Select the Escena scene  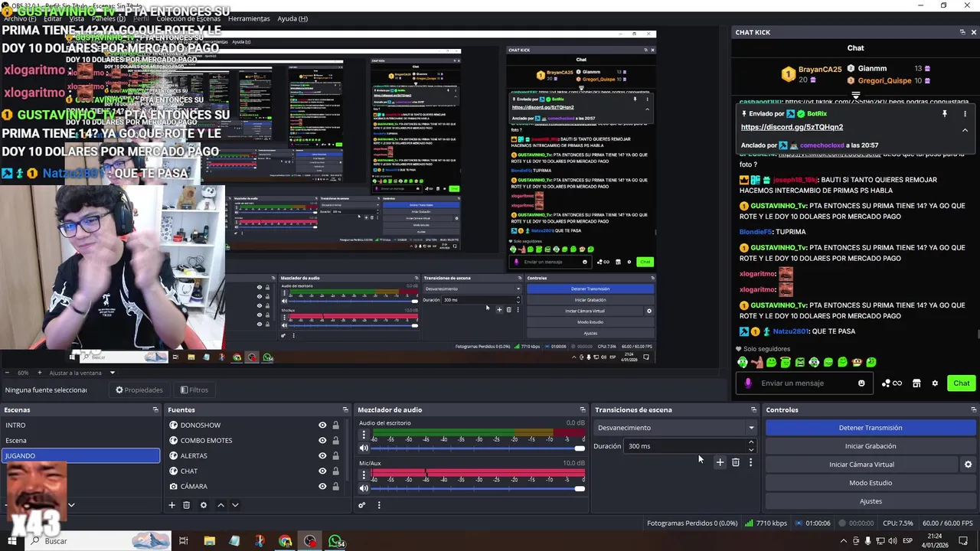click(x=80, y=440)
